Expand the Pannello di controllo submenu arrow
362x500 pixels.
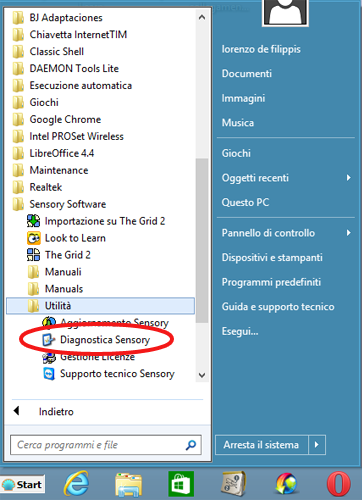pos(348,233)
